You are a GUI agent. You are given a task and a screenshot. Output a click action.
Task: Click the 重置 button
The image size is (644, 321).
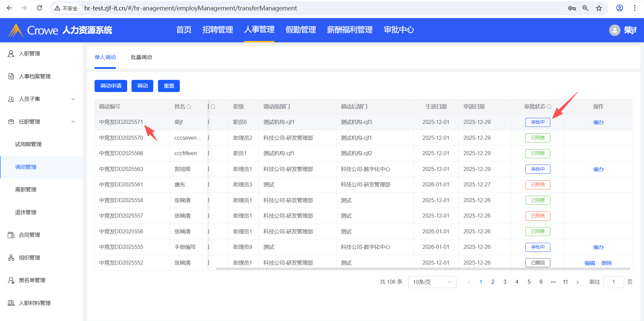coord(169,86)
